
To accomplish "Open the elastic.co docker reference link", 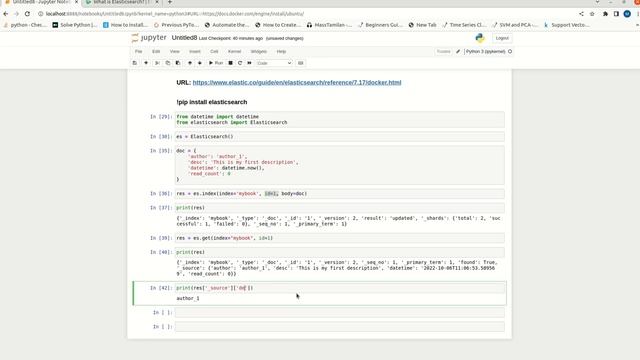I will [x=297, y=82].
